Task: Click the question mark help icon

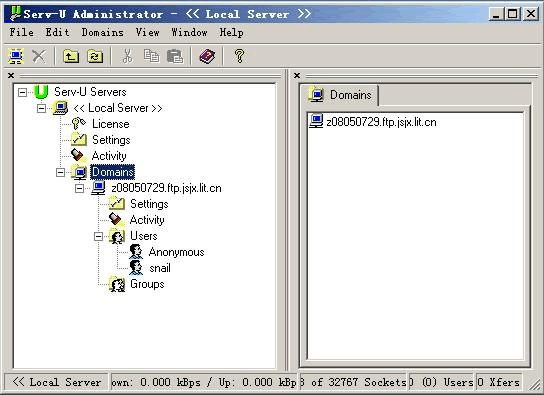Action: click(x=239, y=56)
